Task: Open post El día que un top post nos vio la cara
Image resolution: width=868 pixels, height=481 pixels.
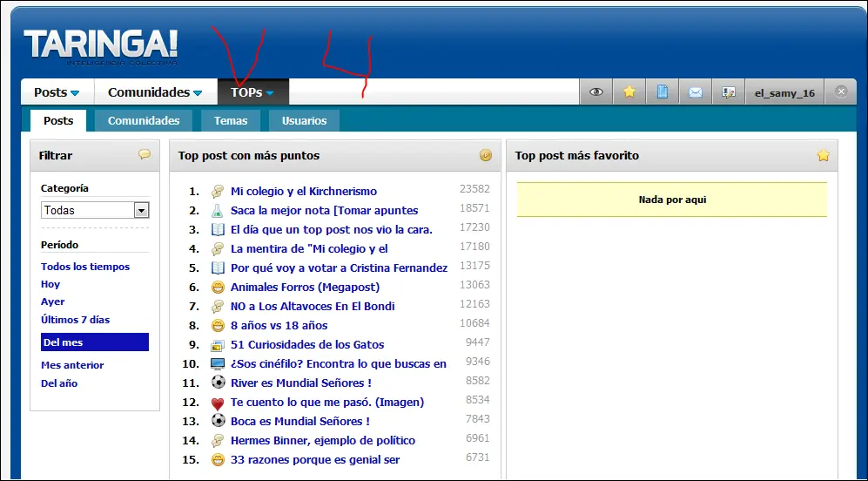Action: point(332,230)
